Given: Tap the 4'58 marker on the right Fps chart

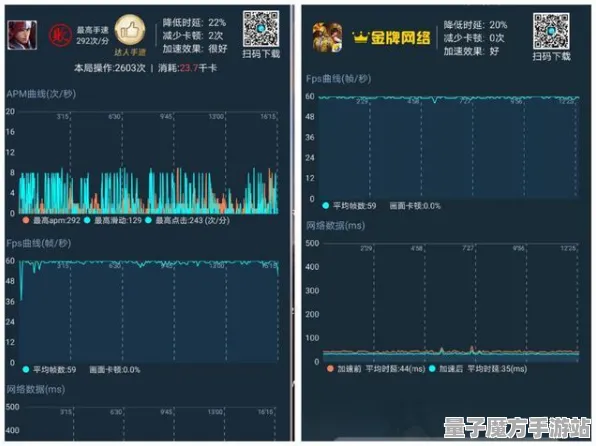Looking at the screenshot, I should coord(414,102).
